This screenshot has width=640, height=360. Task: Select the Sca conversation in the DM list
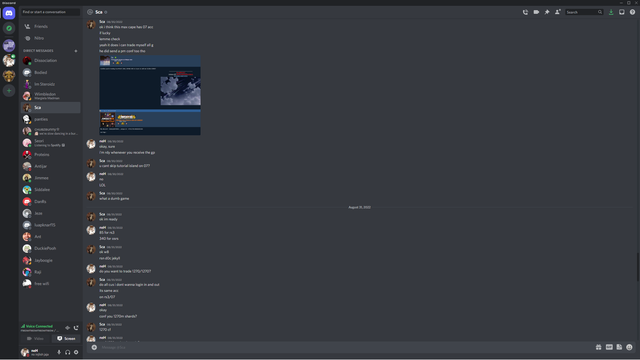tap(51, 108)
